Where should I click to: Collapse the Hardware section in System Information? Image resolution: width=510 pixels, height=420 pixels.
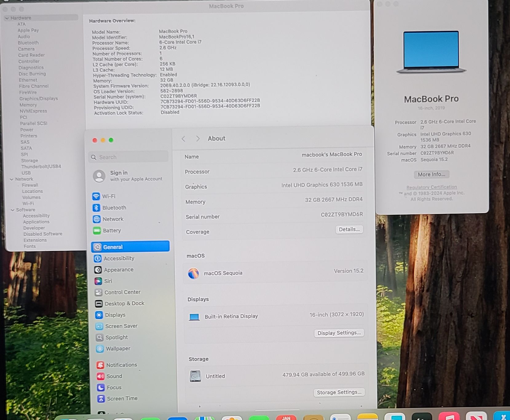(x=7, y=18)
